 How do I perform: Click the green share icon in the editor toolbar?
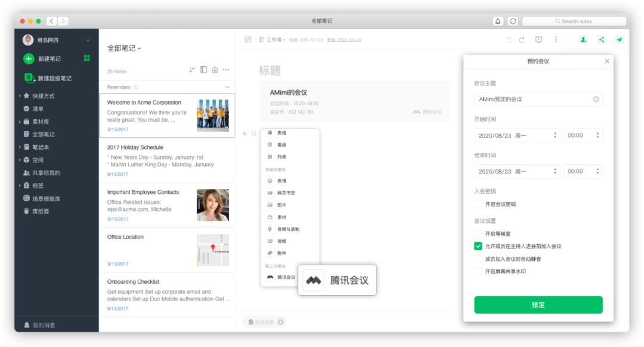click(x=601, y=39)
